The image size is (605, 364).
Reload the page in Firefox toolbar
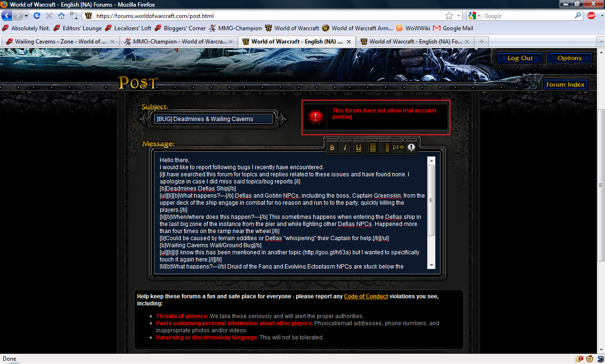click(x=36, y=16)
